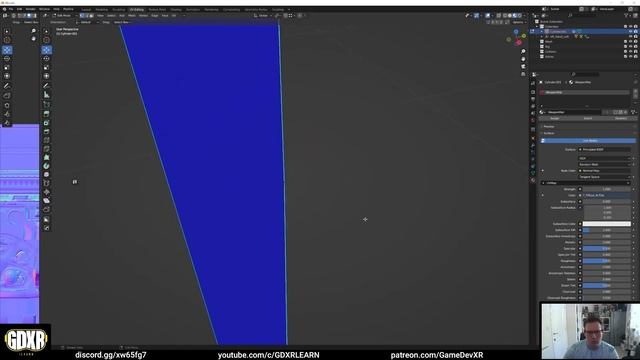
Task: Adjust the Roughness slider
Action: pos(607,261)
